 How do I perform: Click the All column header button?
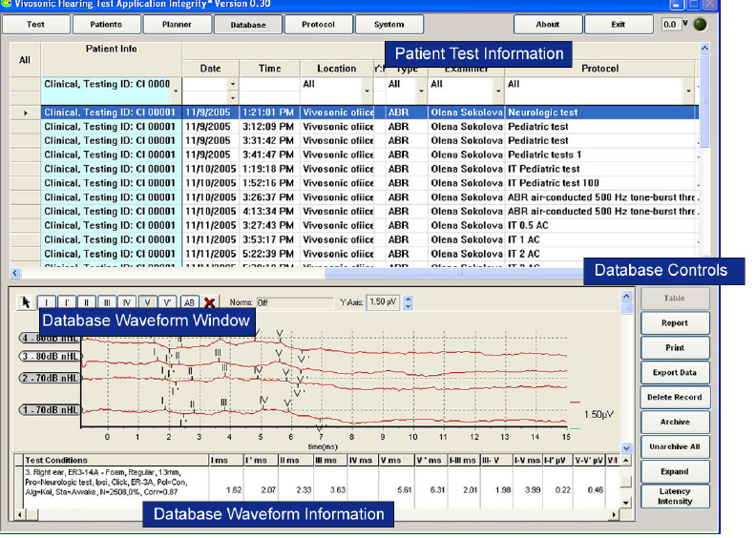[x=25, y=60]
